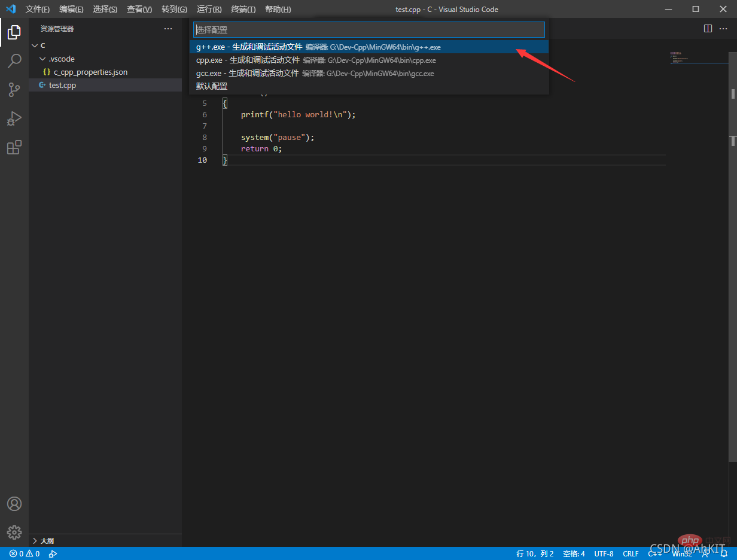This screenshot has height=560, width=737.
Task: Change the CRLF line ending setting
Action: click(631, 553)
